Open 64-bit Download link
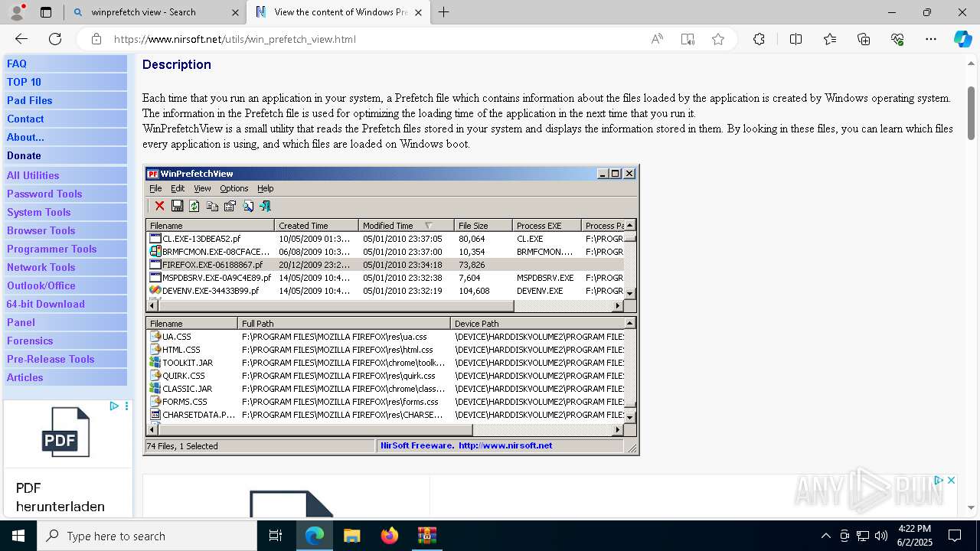 45,304
